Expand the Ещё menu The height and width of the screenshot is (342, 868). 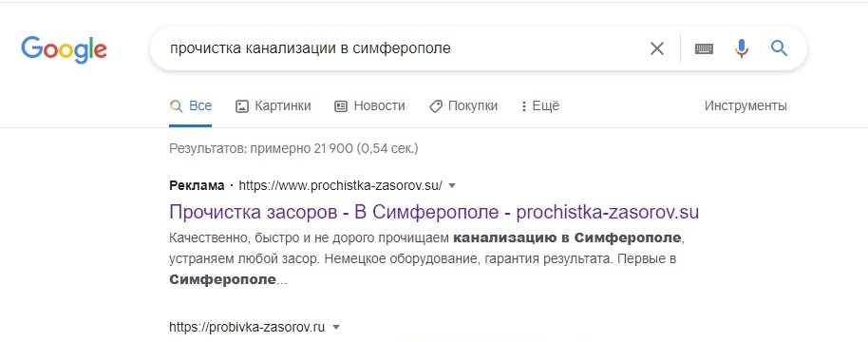tap(540, 105)
